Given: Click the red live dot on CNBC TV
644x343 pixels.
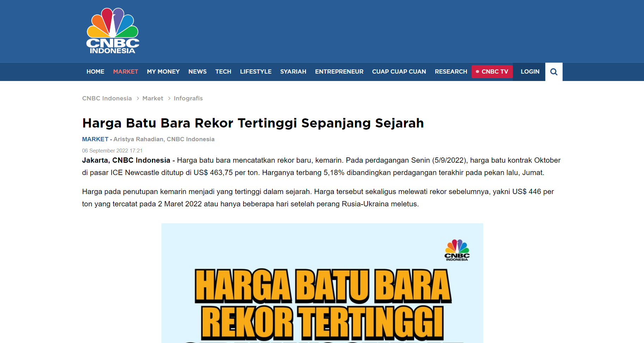Looking at the screenshot, I should click(478, 71).
